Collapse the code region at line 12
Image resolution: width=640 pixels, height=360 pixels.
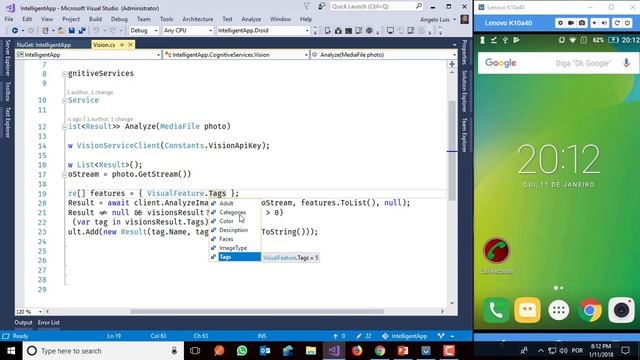click(64, 127)
